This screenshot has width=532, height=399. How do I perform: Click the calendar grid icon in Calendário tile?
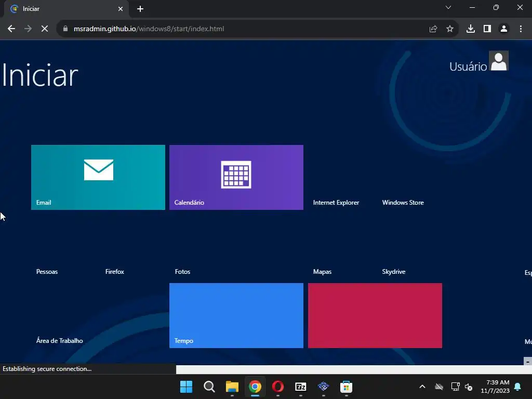[236, 175]
